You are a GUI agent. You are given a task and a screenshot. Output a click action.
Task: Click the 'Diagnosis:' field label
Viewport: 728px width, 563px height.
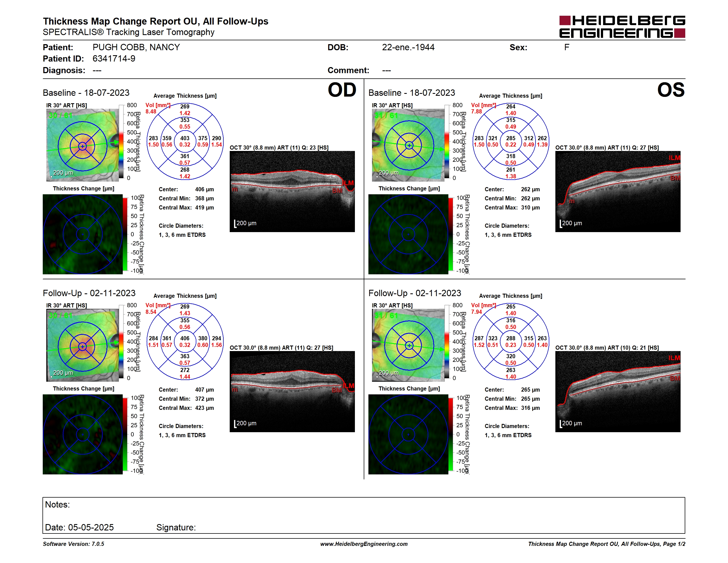64,70
